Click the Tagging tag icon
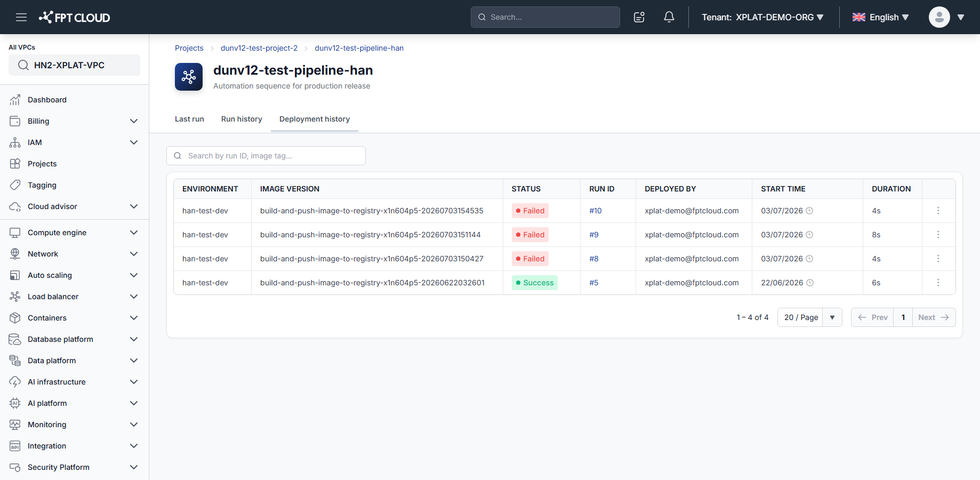 click(15, 185)
